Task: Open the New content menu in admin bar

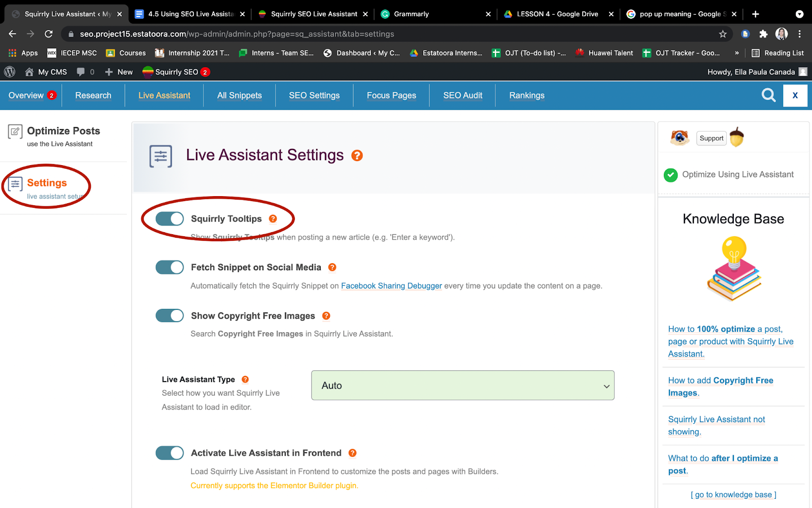Action: [x=119, y=72]
